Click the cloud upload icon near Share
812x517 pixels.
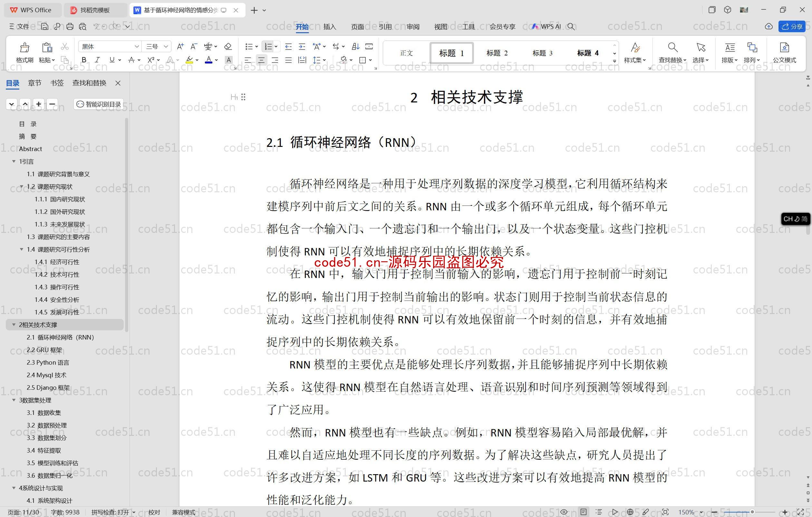(x=768, y=26)
